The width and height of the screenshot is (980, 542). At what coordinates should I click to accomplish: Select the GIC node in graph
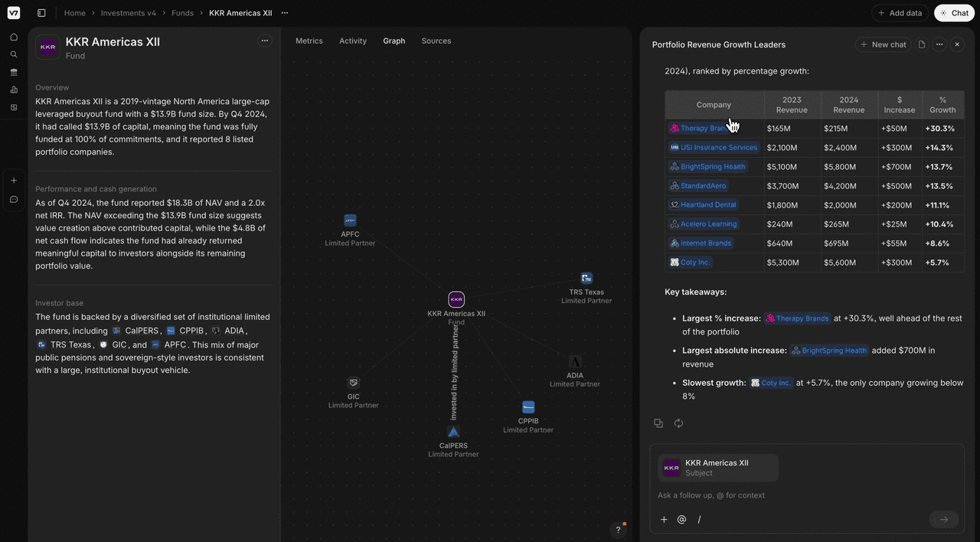(353, 383)
